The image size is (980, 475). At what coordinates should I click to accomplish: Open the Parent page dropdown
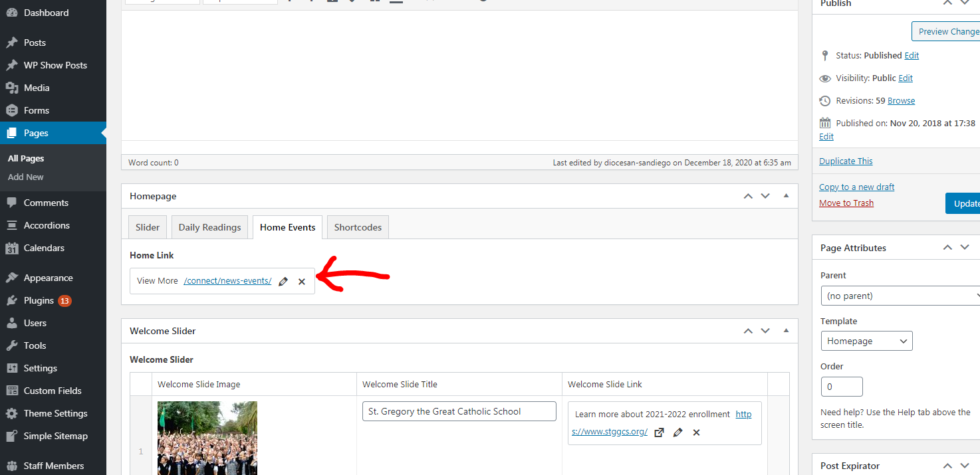point(901,296)
